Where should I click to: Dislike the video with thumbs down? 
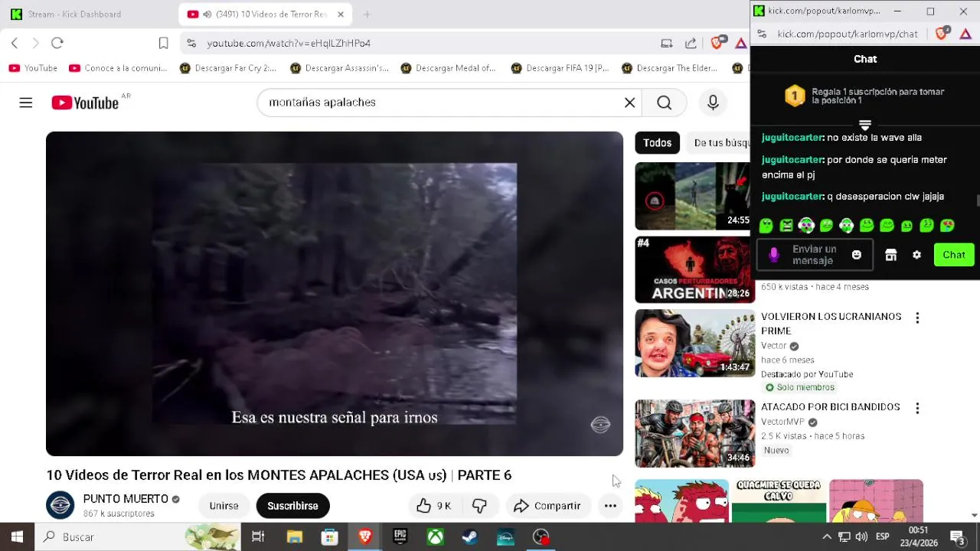pos(479,506)
